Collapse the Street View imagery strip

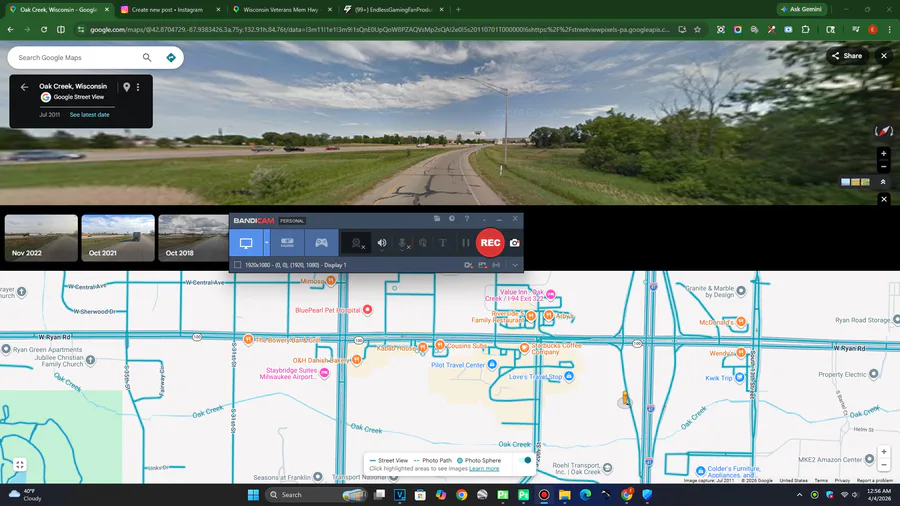pyautogui.click(x=883, y=182)
